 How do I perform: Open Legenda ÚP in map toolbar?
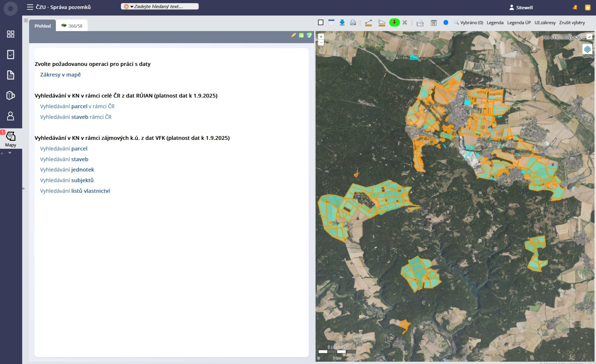(519, 23)
